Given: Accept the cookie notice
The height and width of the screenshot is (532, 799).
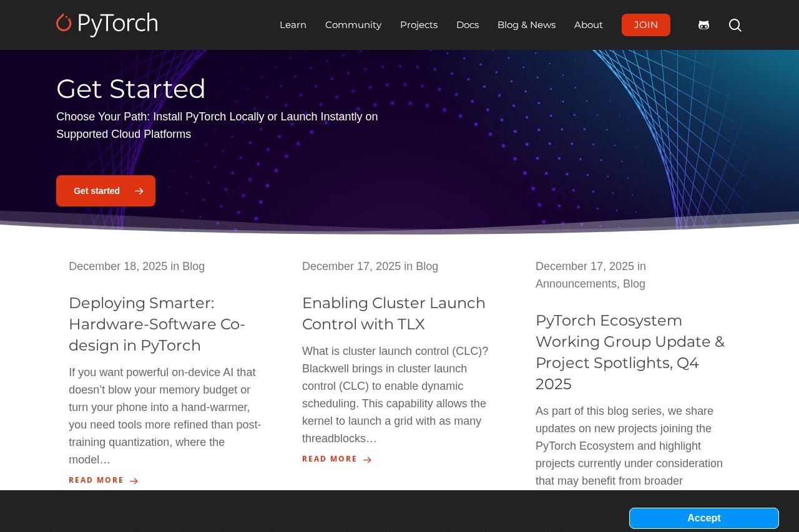Looking at the screenshot, I should point(703,518).
